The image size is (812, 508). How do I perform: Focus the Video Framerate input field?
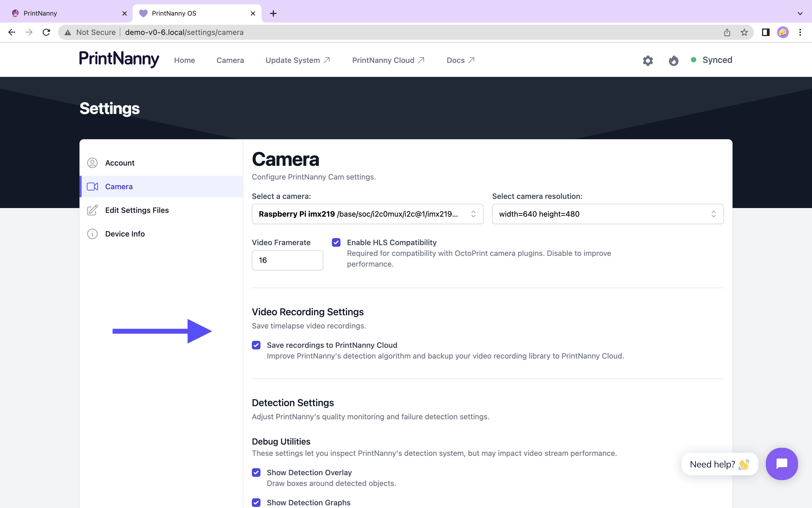point(288,260)
